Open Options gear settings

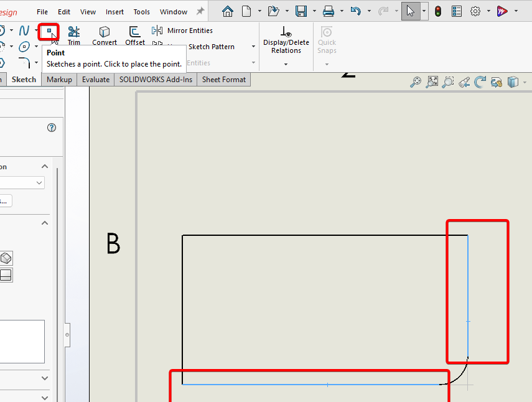pos(475,11)
